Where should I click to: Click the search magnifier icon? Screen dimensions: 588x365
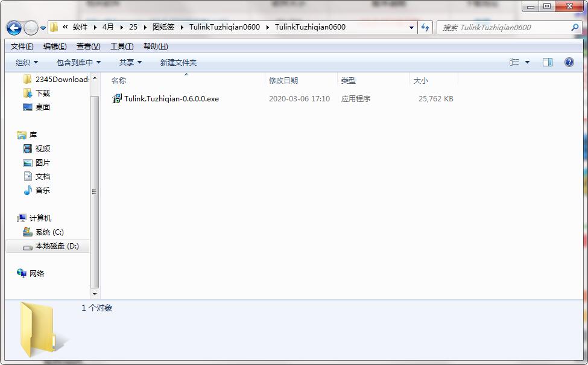(575, 27)
